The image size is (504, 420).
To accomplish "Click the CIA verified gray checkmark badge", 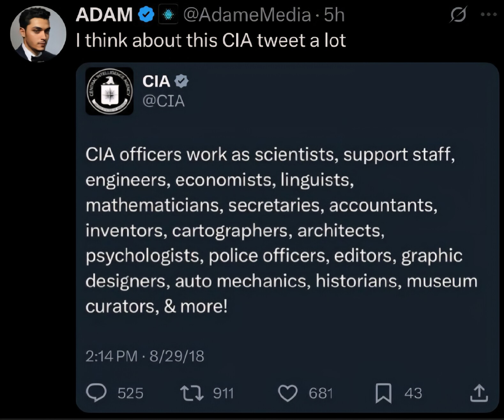I will point(181,81).
